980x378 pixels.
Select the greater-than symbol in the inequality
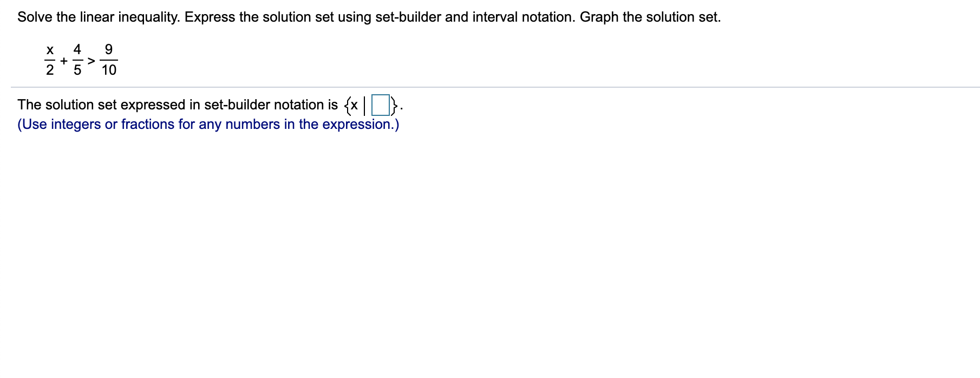92,61
